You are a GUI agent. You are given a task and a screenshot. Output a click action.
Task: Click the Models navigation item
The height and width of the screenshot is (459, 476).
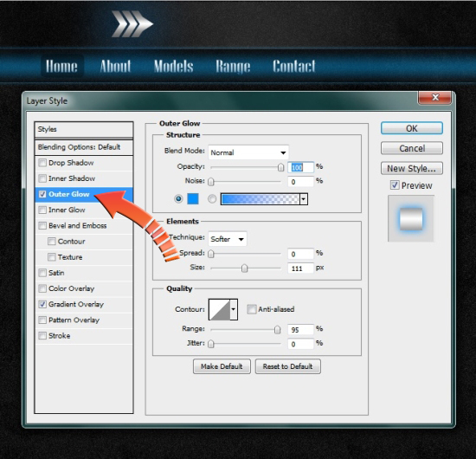click(173, 66)
